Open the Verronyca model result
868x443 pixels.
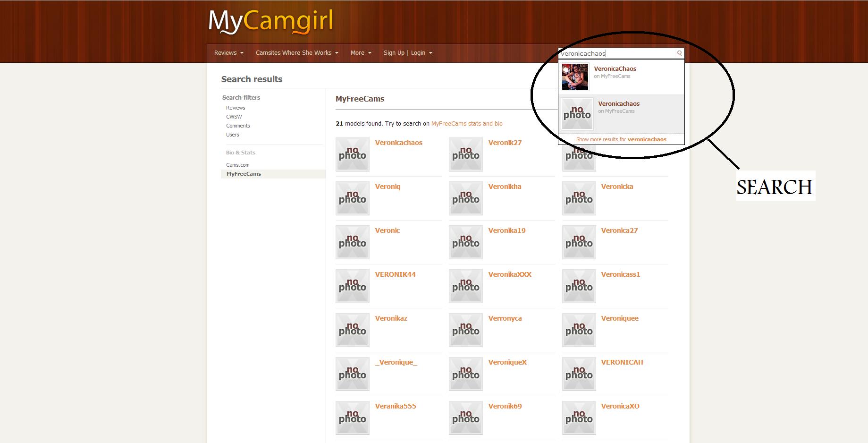505,318
